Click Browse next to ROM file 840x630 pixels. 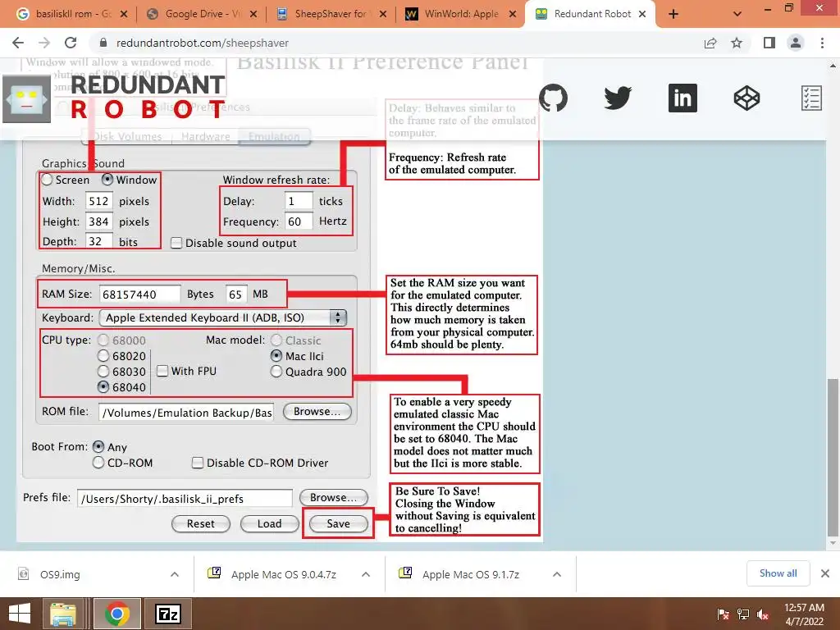(317, 412)
